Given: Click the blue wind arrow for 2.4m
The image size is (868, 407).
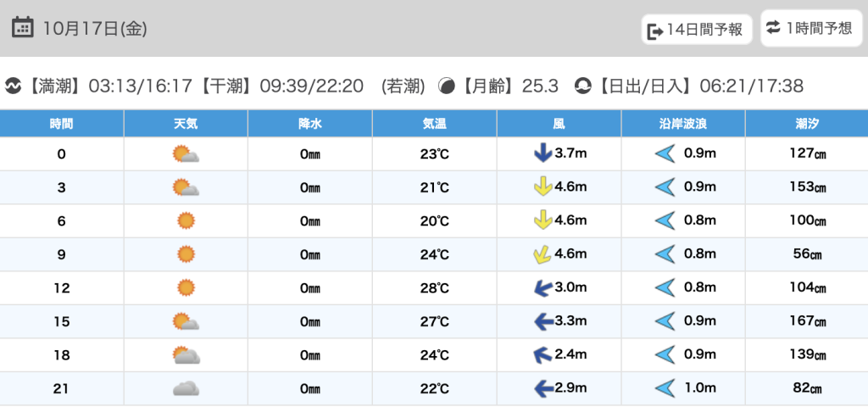Looking at the screenshot, I should [x=542, y=355].
